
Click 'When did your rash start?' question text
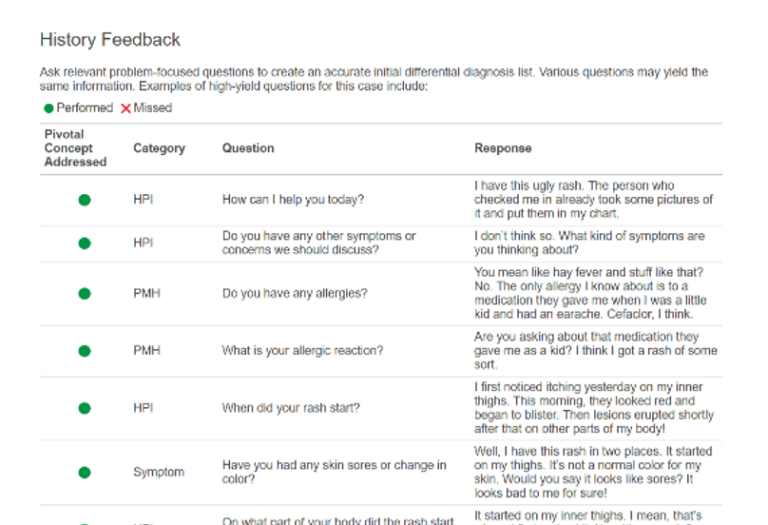291,408
